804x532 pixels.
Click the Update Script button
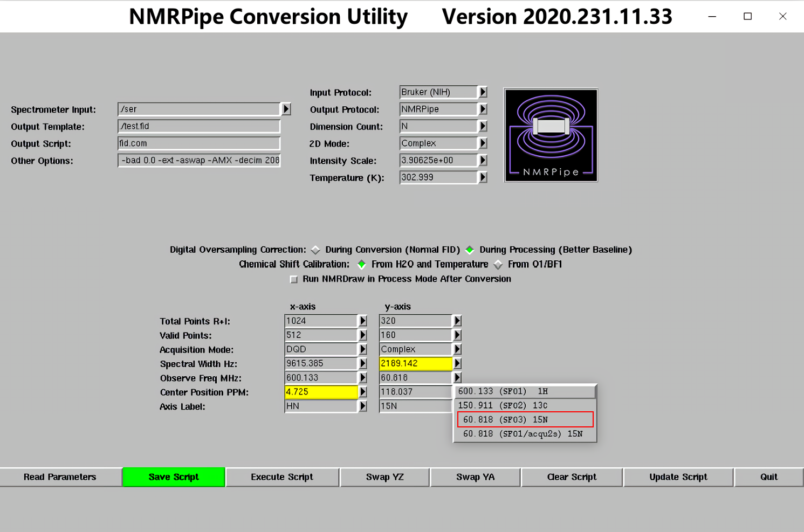tap(678, 477)
